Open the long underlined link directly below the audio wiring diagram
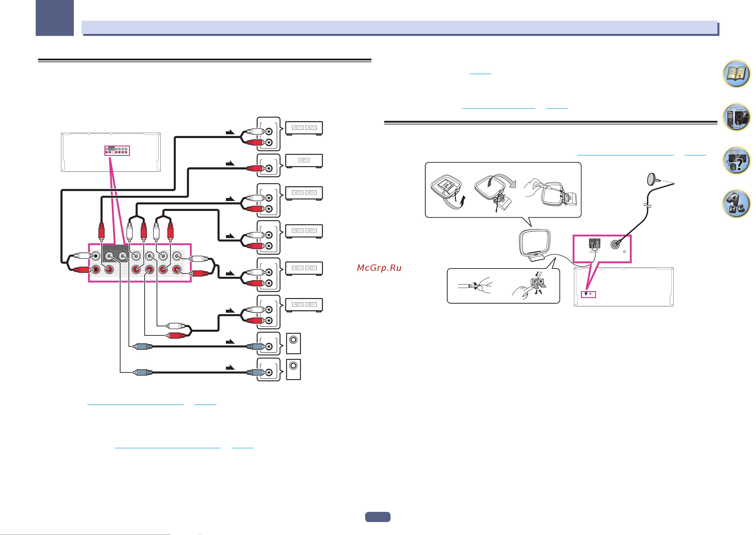The image size is (756, 535). (x=135, y=404)
